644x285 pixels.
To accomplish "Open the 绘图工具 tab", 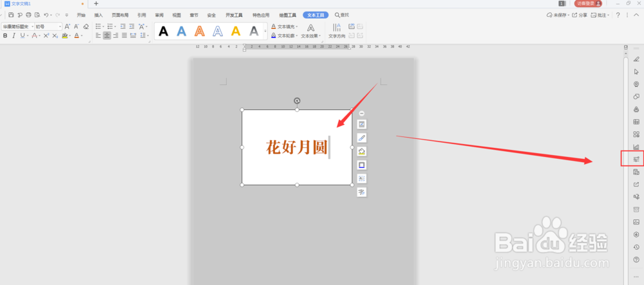I will (x=287, y=15).
